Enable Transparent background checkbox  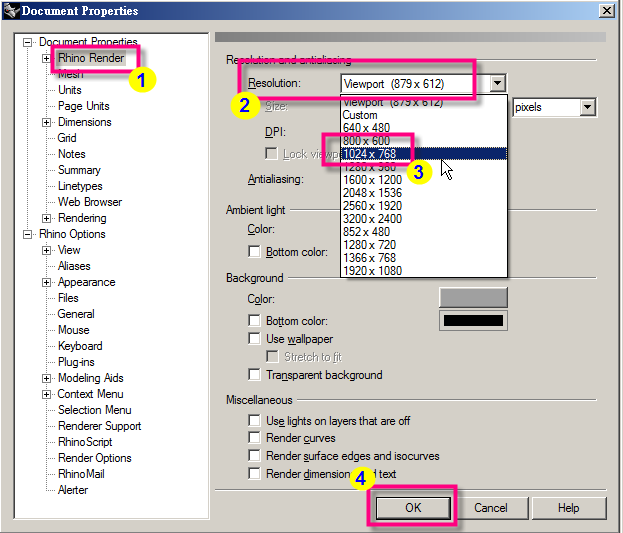tap(254, 374)
